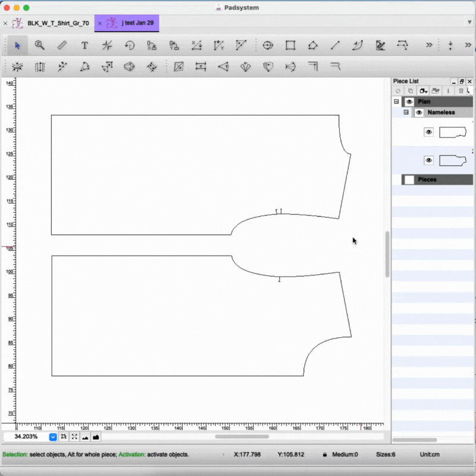Select the Plan row label
The width and height of the screenshot is (476, 476).
(424, 102)
